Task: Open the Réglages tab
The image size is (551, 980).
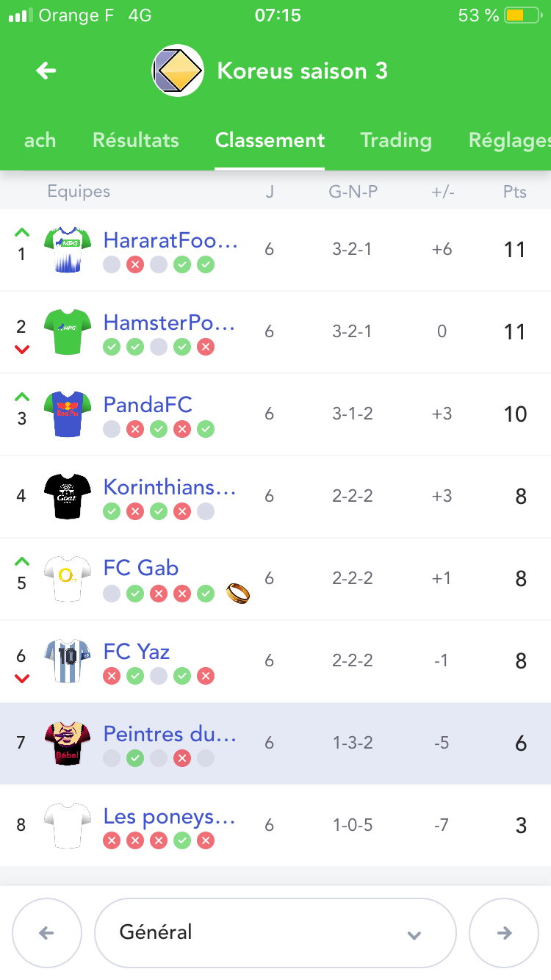Action: coord(510,140)
